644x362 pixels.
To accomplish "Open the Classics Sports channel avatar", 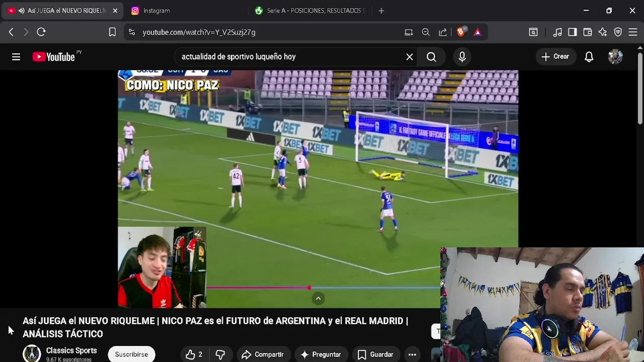I will point(32,353).
